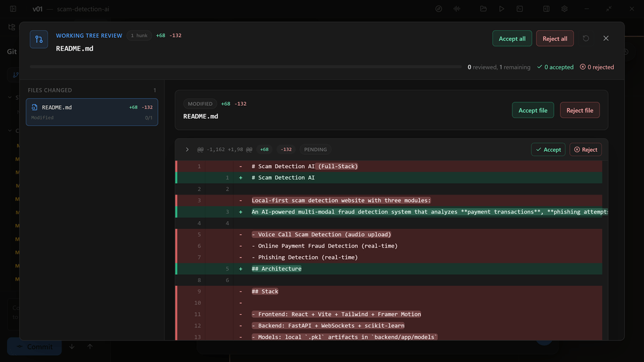The image size is (644, 362).
Task: Click the pull down-arrow icon beside Commit
Action: click(x=72, y=347)
